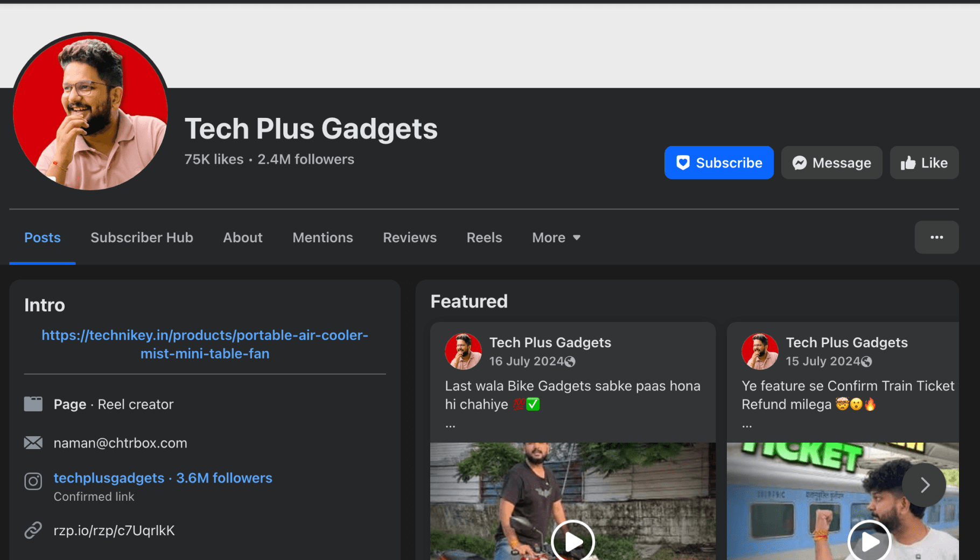Play the Bike Gadgets featured video
This screenshot has height=560, width=980.
(573, 541)
